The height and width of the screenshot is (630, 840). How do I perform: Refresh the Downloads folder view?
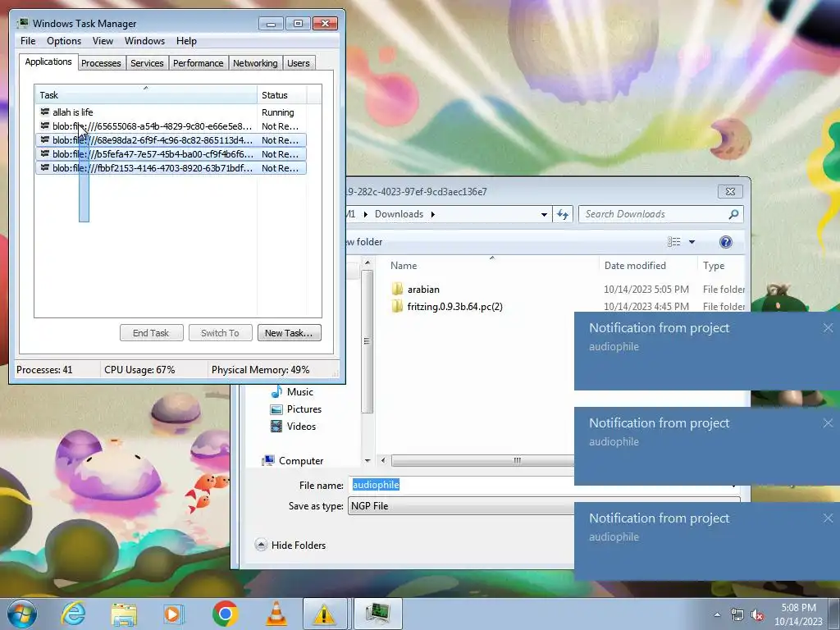coord(563,214)
